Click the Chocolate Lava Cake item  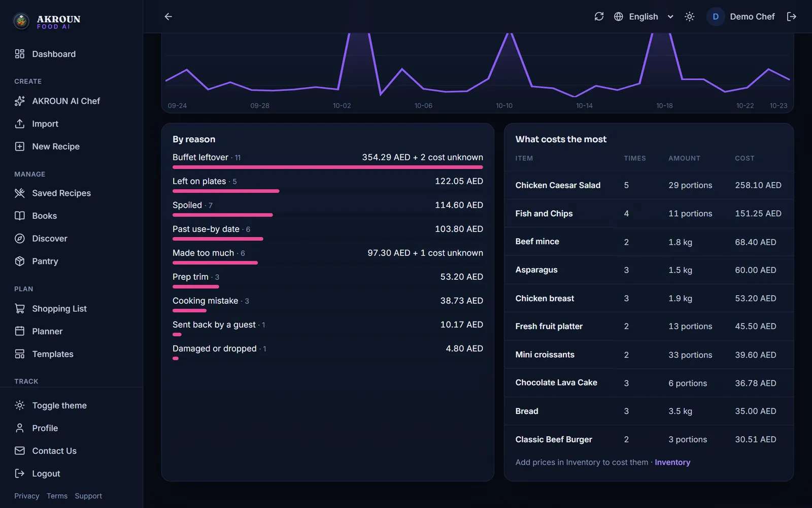coord(556,383)
